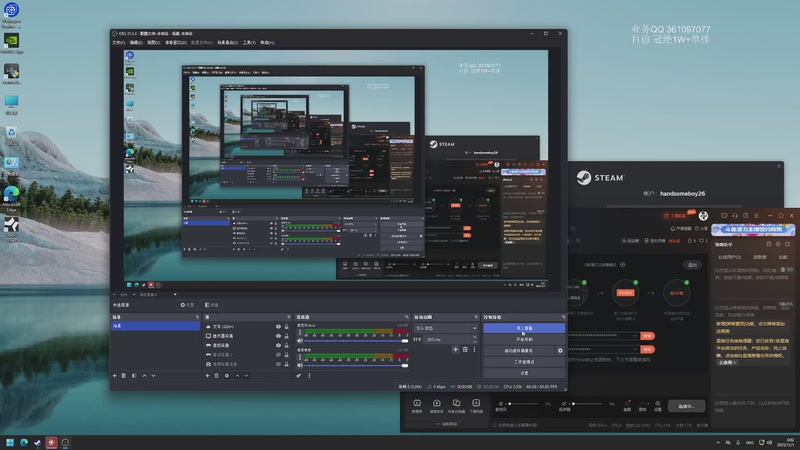Open 视图(V) menu in OBS
The height and width of the screenshot is (450, 800).
154,43
